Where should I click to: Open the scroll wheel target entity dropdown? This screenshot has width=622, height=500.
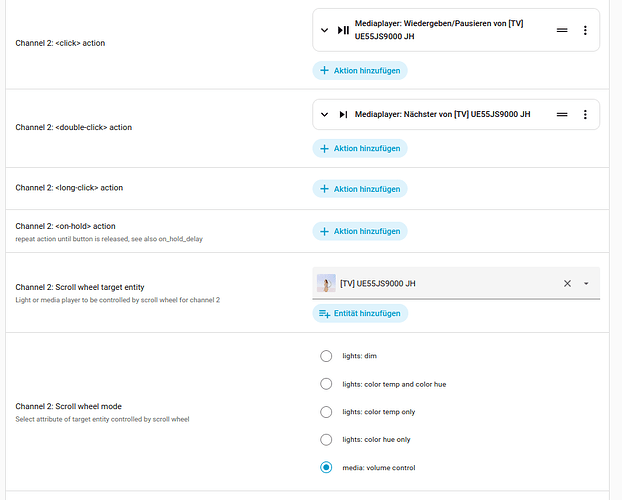[x=586, y=284]
